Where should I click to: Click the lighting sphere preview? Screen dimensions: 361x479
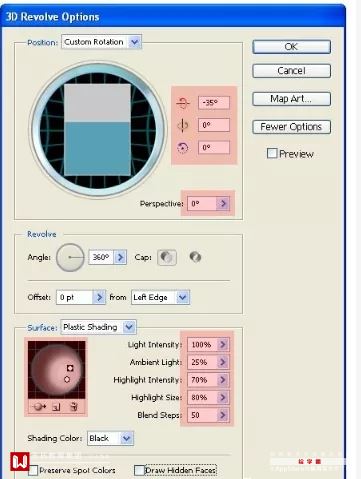pyautogui.click(x=57, y=370)
